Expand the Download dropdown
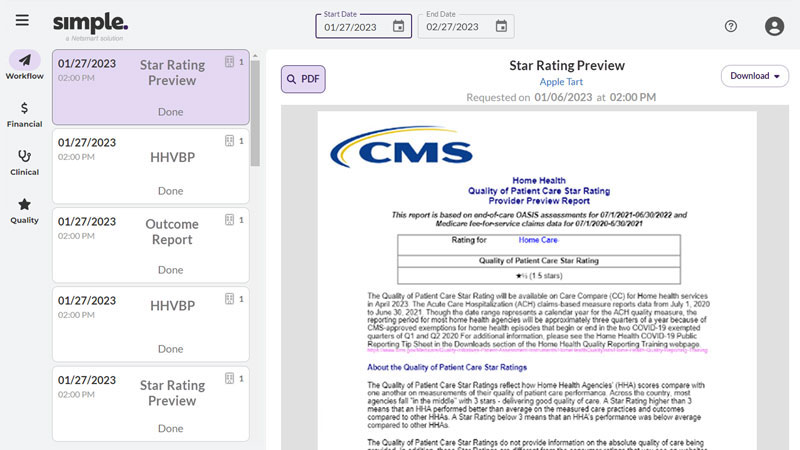800x450 pixels. coord(754,76)
